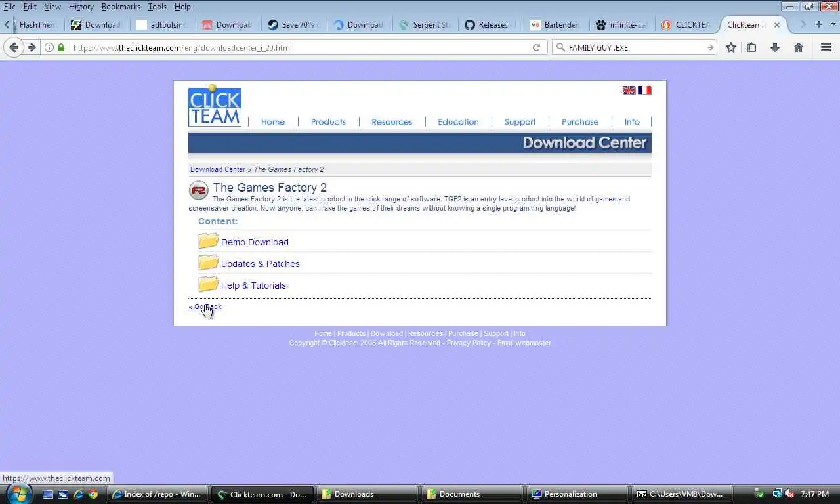
Task: Click the FAMILY GUY .EXE search field
Action: pyautogui.click(x=635, y=47)
